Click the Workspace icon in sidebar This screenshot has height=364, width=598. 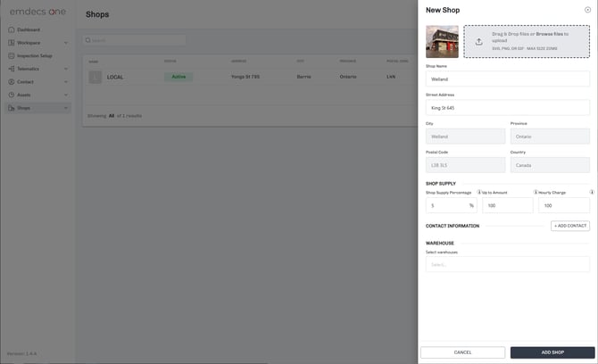coord(12,43)
